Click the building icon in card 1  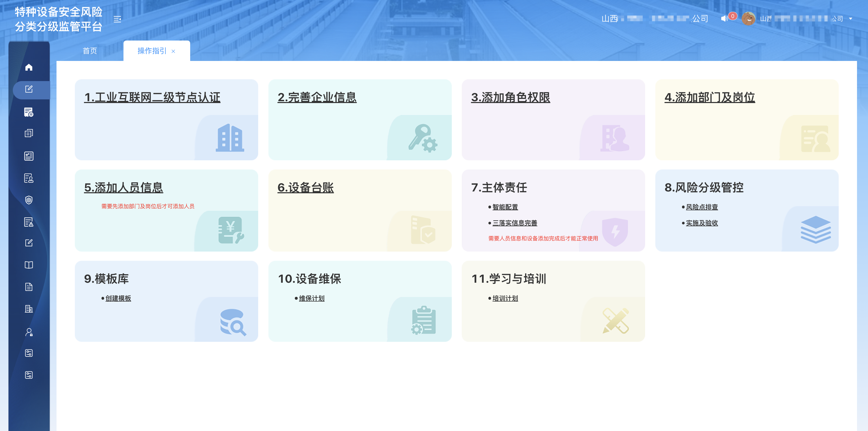click(x=230, y=138)
